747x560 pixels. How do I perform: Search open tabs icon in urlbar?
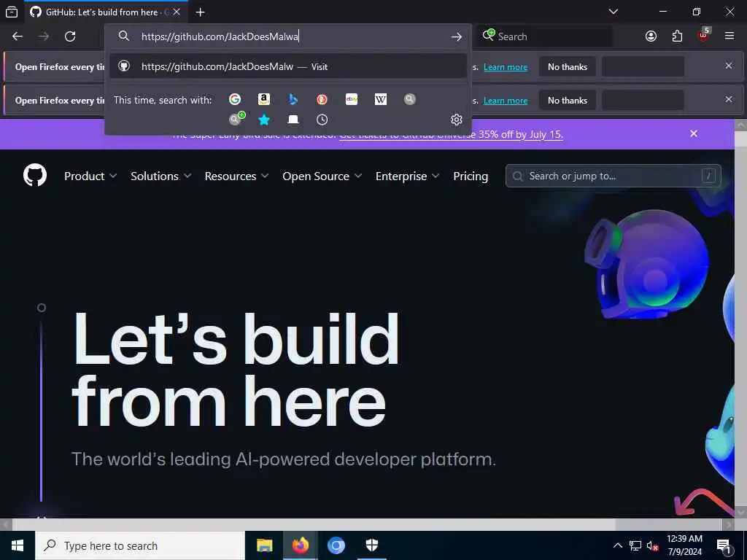pos(293,120)
